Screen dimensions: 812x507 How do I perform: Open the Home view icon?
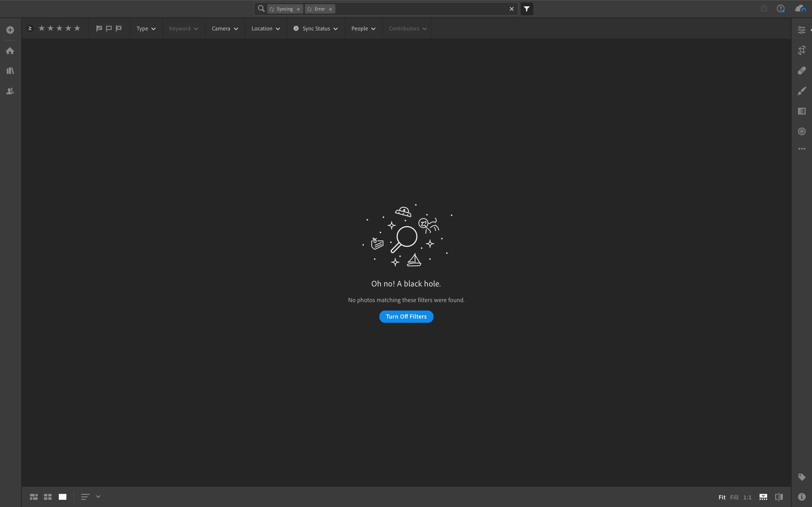coord(10,51)
